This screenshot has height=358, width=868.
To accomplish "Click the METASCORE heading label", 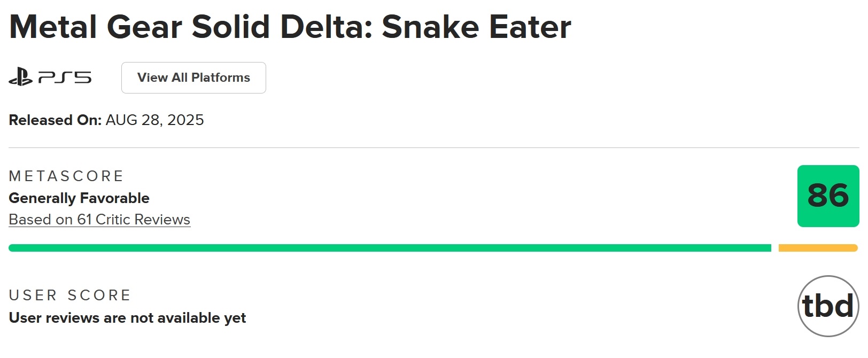I will (x=66, y=176).
